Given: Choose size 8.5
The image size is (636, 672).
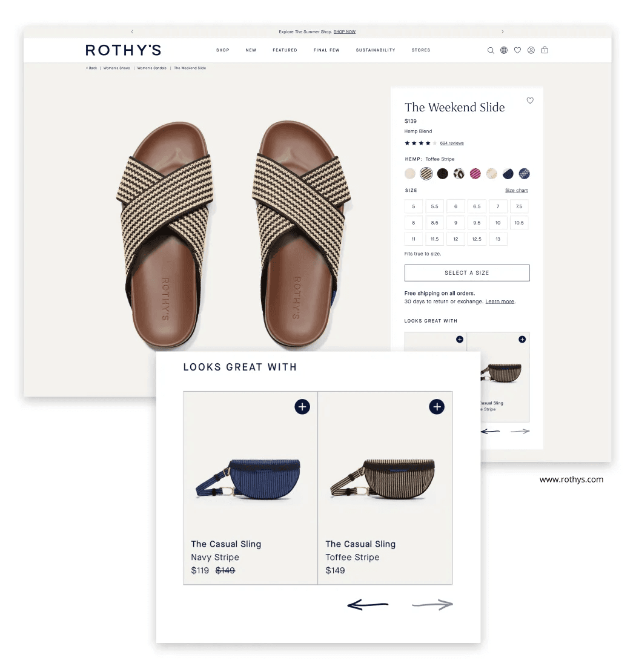Looking at the screenshot, I should coord(434,223).
